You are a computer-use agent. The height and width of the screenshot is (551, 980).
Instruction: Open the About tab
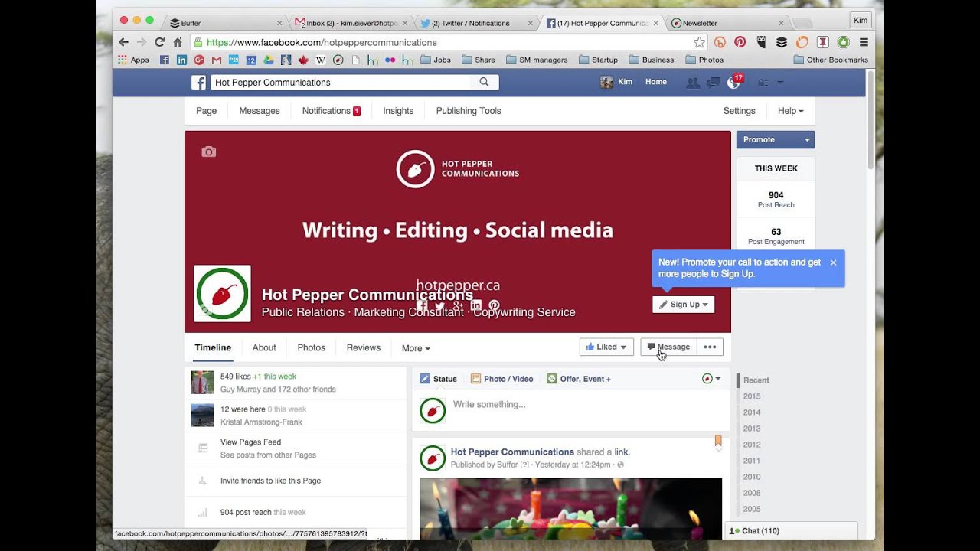pyautogui.click(x=264, y=347)
